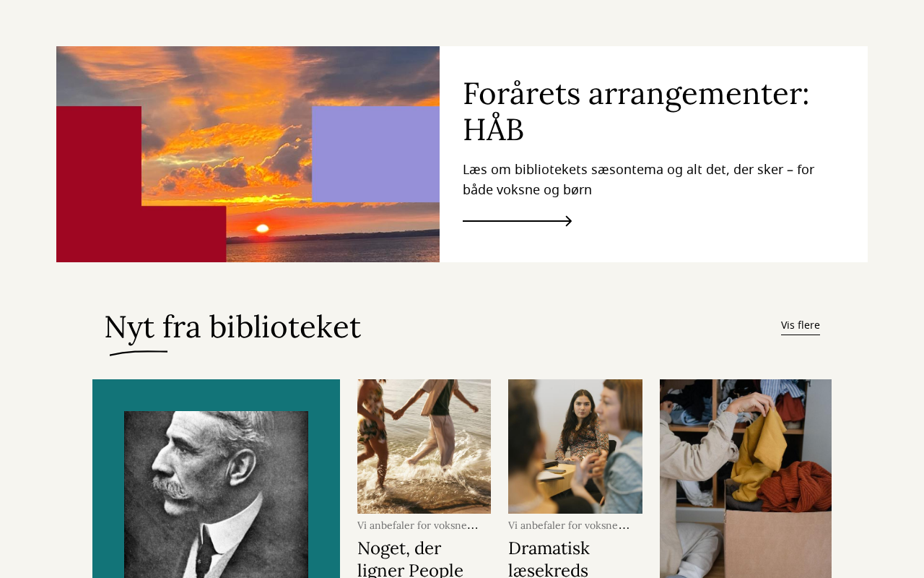This screenshot has width=924, height=578.
Task: Click the purple rectangle on banner image
Action: pos(375,154)
